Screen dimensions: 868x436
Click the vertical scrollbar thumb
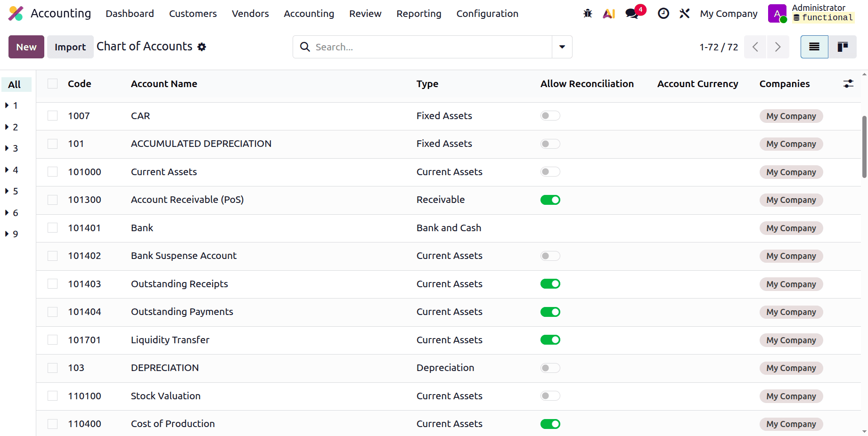(x=864, y=147)
